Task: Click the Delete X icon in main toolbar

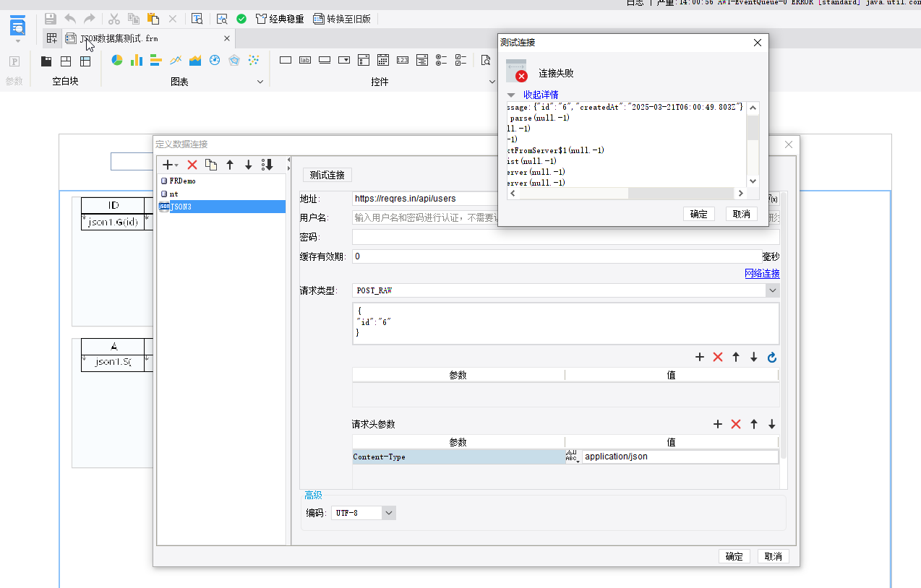Action: tap(172, 19)
